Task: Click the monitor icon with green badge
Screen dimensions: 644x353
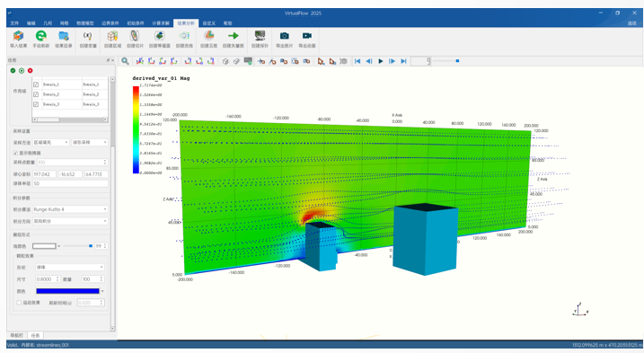Action: click(x=248, y=61)
